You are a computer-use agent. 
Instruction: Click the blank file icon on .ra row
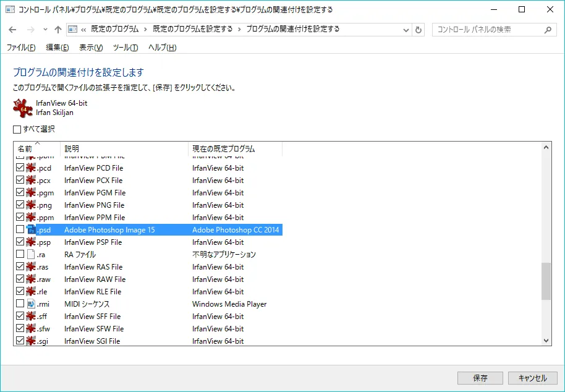31,255
